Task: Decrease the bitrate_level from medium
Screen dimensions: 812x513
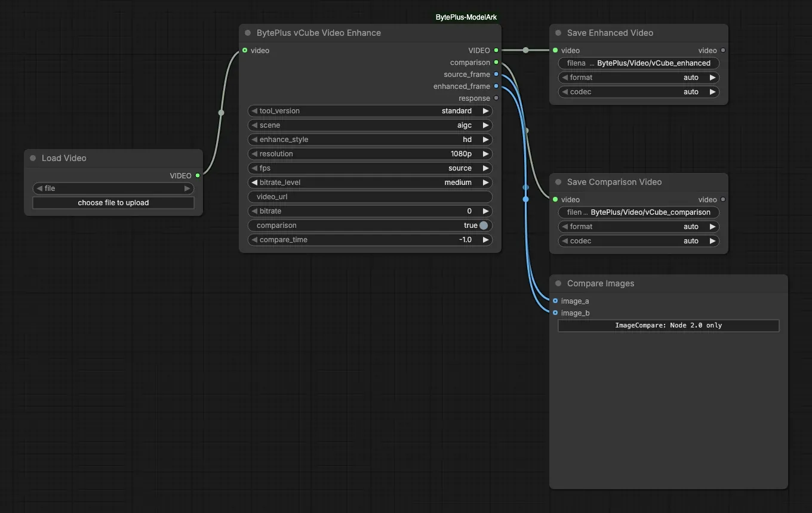Action: pyautogui.click(x=254, y=183)
